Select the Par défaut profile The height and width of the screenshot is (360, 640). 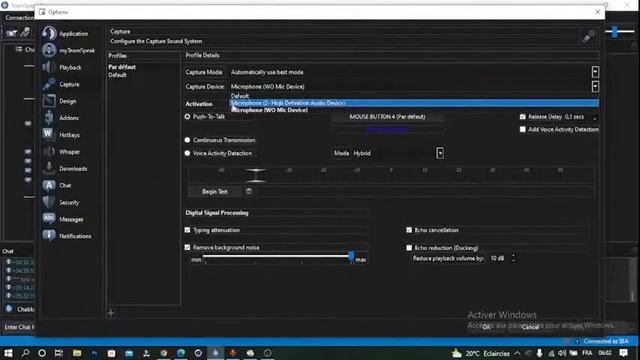pyautogui.click(x=122, y=67)
